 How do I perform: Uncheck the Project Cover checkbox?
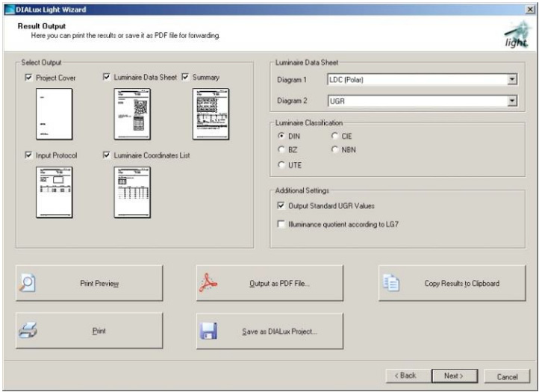coord(28,78)
